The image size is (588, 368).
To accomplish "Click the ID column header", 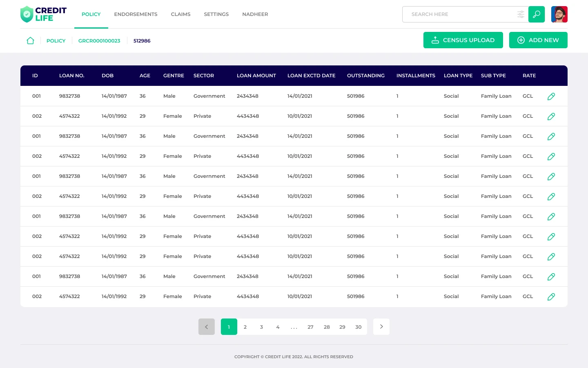I will [x=35, y=76].
